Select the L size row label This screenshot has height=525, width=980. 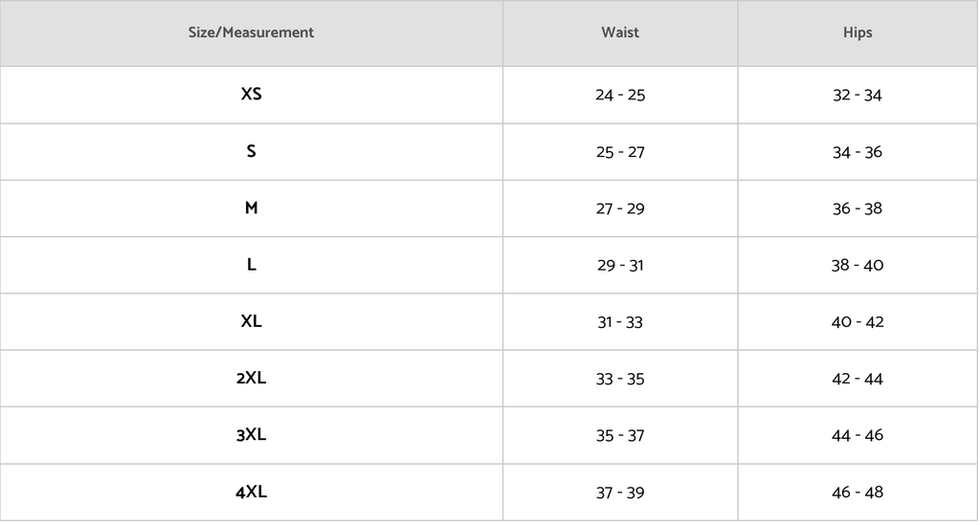tap(251, 265)
